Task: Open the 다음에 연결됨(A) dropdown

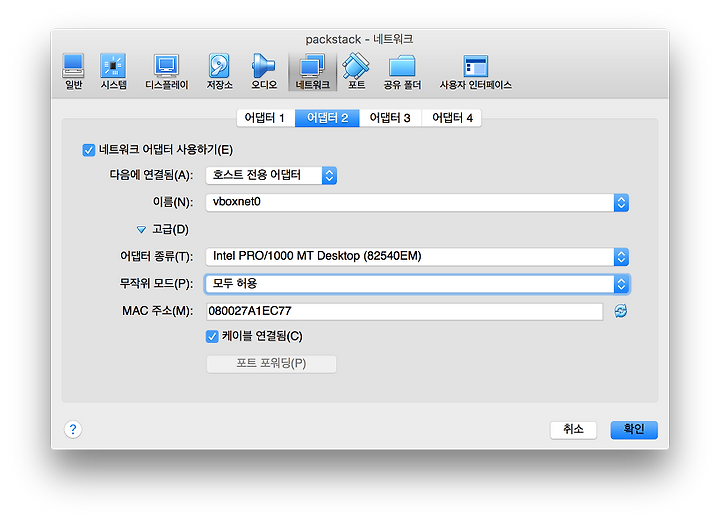Action: [271, 175]
